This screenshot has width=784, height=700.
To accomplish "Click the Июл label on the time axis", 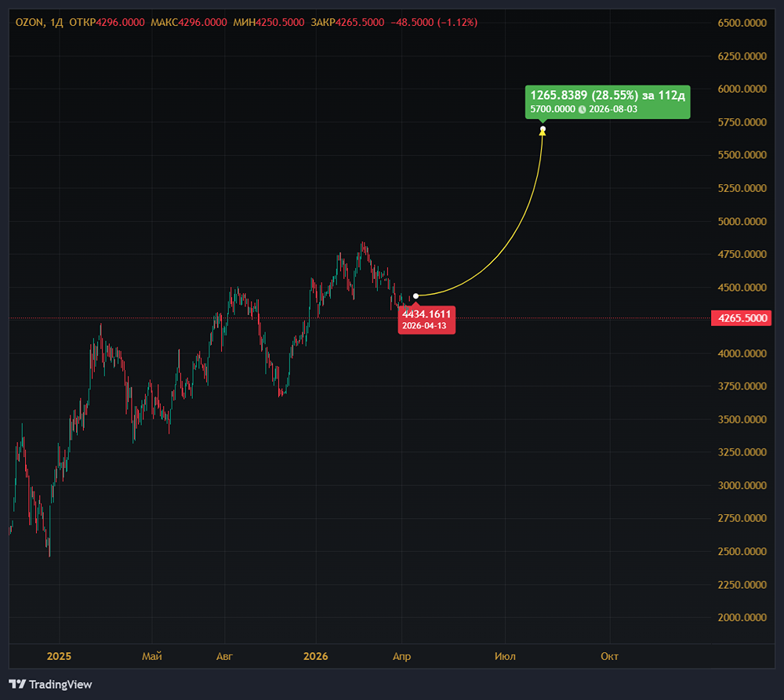I will 506,656.
